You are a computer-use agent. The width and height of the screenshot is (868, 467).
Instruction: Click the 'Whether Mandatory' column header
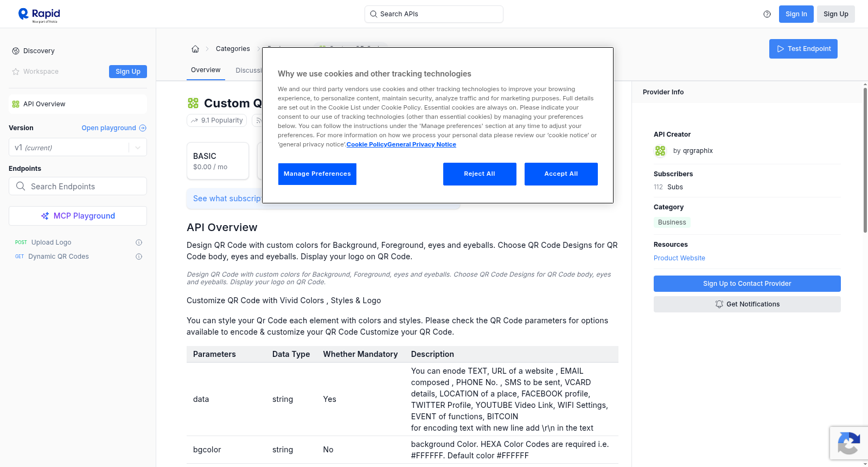[360, 354]
